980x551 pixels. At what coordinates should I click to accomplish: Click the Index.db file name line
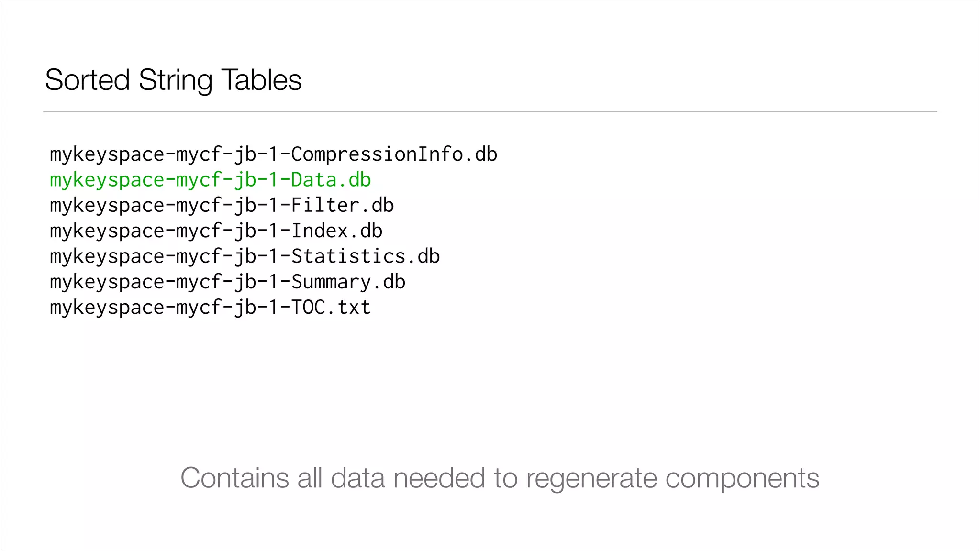pyautogui.click(x=216, y=231)
